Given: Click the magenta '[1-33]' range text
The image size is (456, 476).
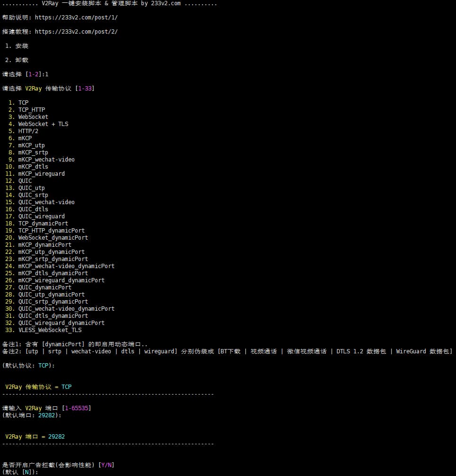Looking at the screenshot, I should coord(85,89).
